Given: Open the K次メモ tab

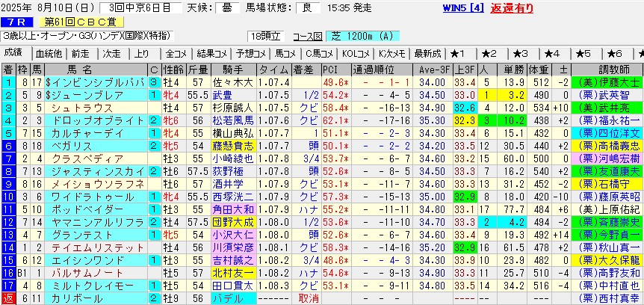Looking at the screenshot, I should pyautogui.click(x=391, y=54).
